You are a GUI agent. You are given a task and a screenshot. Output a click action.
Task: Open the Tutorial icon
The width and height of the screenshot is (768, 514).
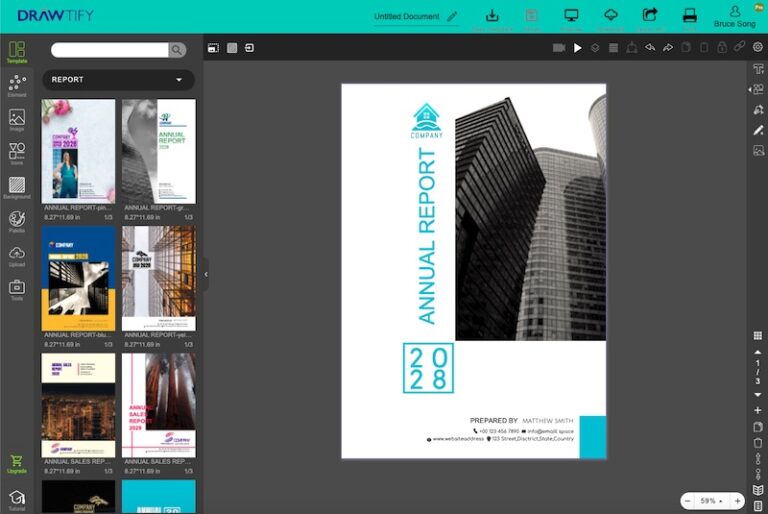point(17,500)
